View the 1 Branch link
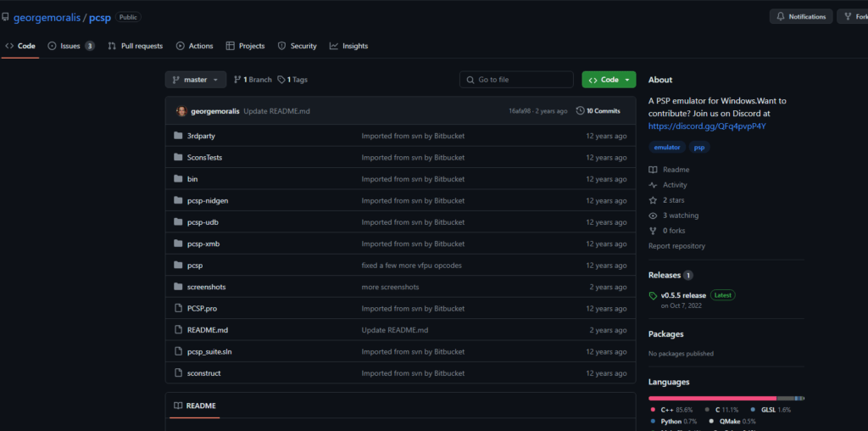 pos(253,80)
